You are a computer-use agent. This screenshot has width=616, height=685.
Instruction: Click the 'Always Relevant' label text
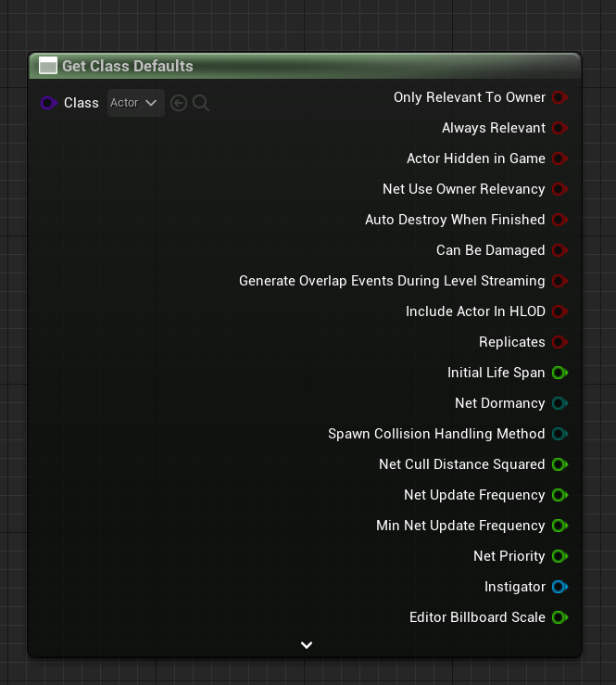[x=494, y=128]
